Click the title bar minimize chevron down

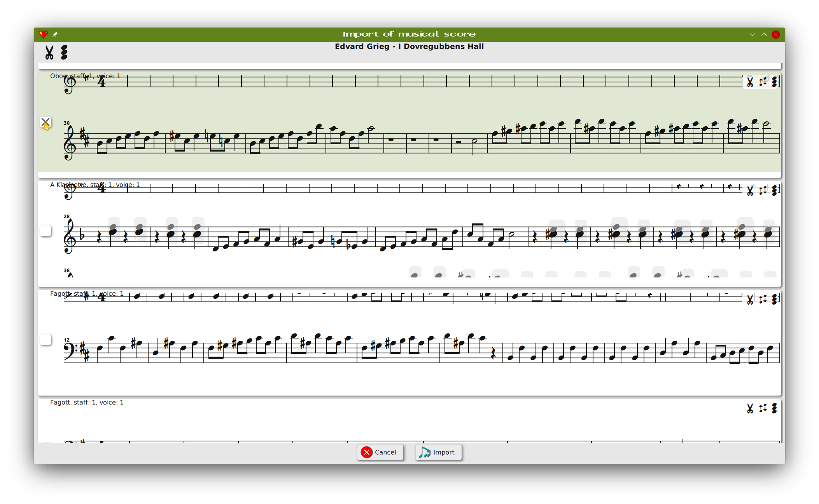pos(752,35)
